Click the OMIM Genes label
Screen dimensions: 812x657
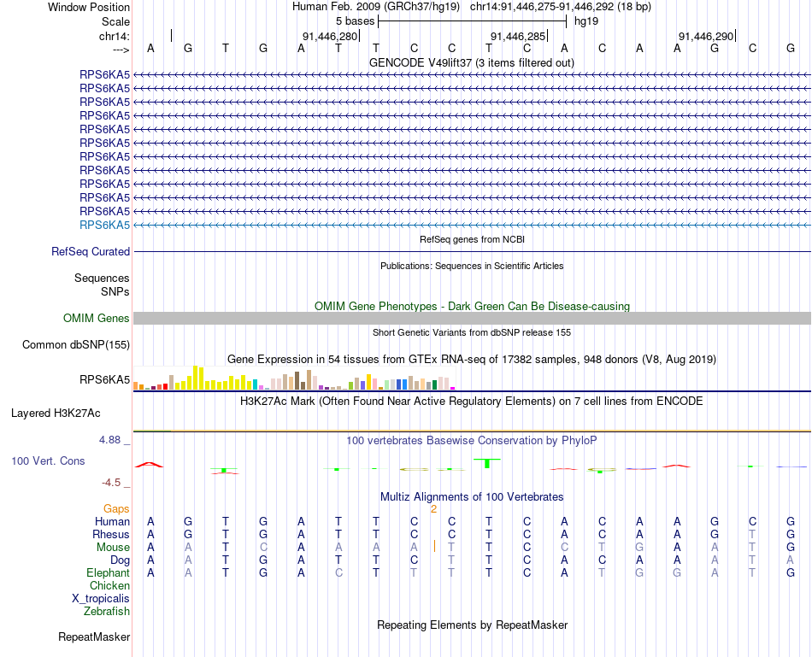point(97,318)
